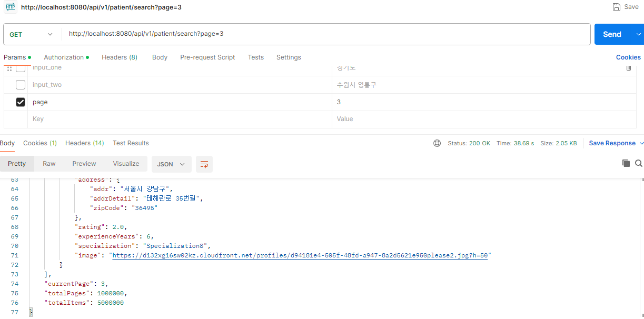Click the empty Key input cell
Screen dimensions: 644x319
click(180, 119)
